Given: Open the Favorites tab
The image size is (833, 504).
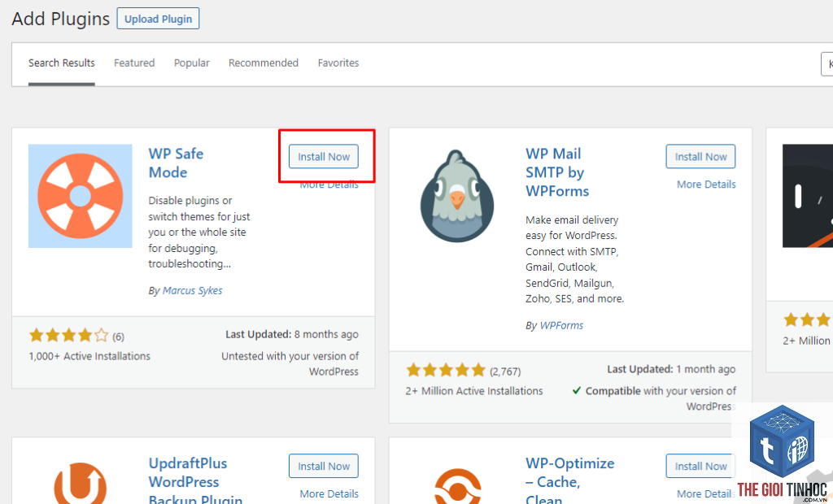Looking at the screenshot, I should click(338, 63).
